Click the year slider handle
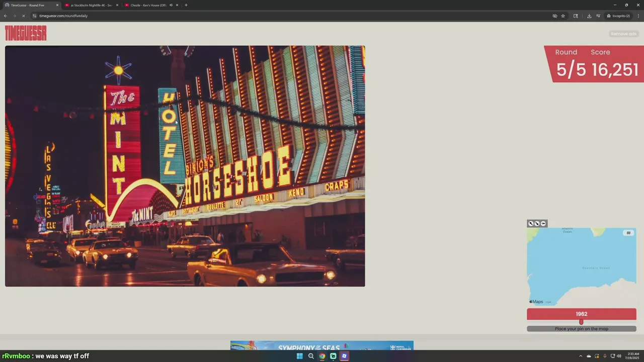This screenshot has width=644, height=362. point(581,322)
